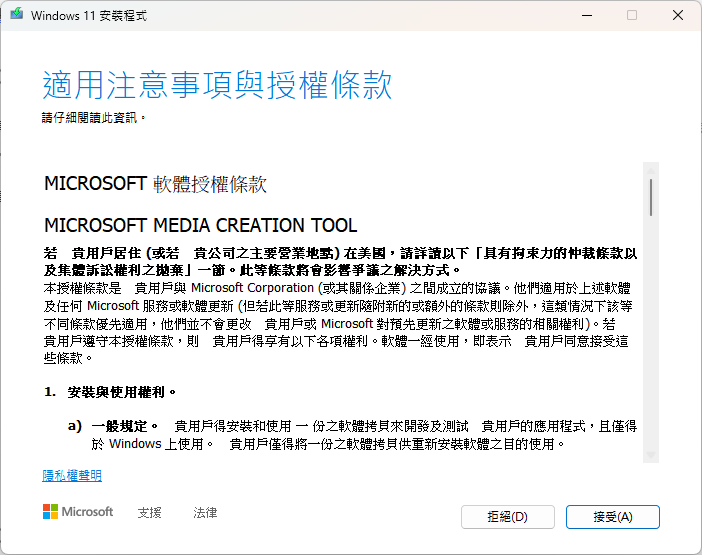Minimize the Windows 11 安裝程式 window
702x555 pixels.
pos(585,16)
